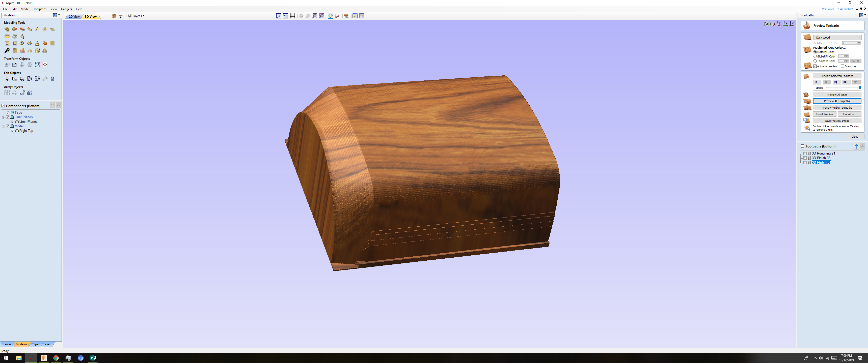Open the Copy Along Vector tool
The image size is (868, 363).
pyautogui.click(x=22, y=93)
